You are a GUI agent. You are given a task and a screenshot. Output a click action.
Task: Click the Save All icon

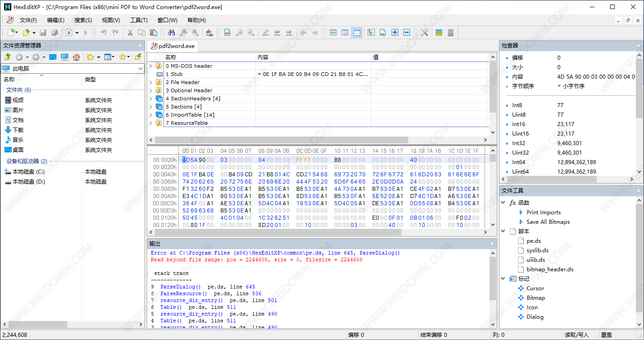(x=55, y=33)
